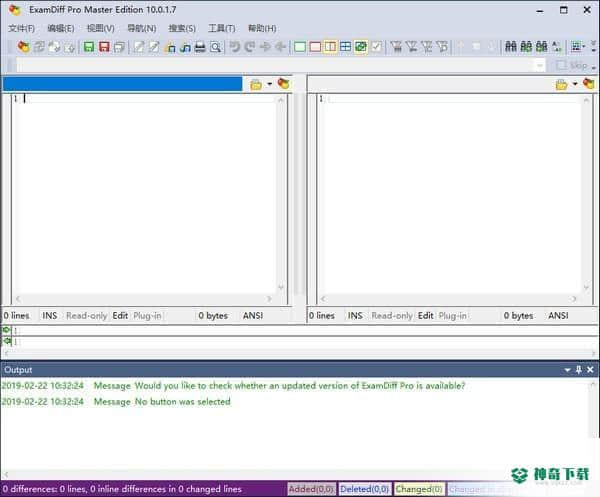
Task: Toggle the check mark toolbar option
Action: [377, 47]
